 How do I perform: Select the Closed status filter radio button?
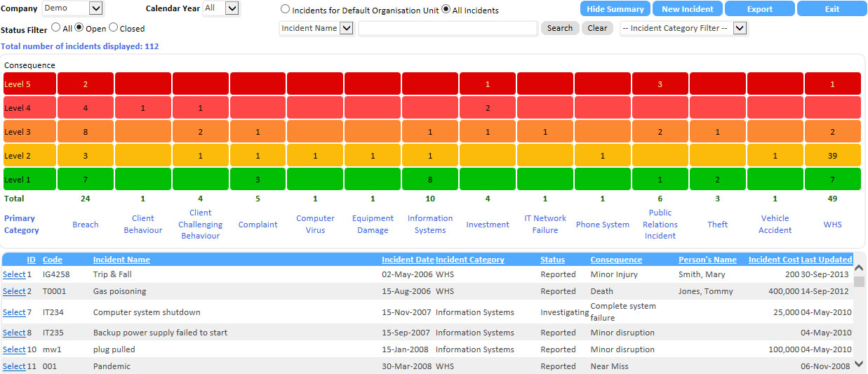113,28
